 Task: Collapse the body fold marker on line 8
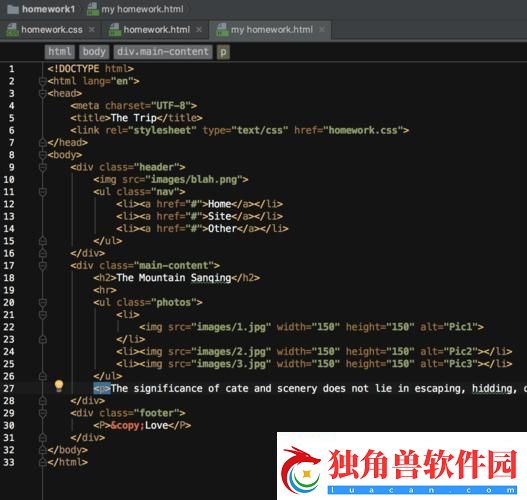[42, 155]
